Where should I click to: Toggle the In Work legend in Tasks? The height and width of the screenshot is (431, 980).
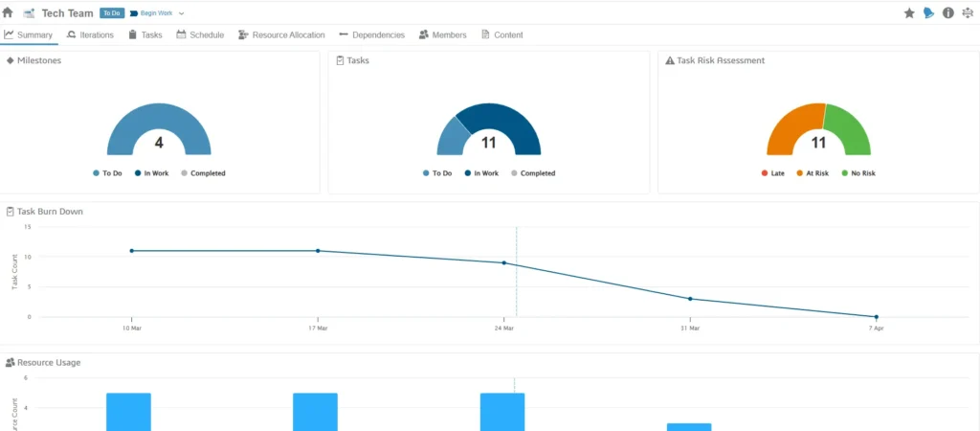(481, 173)
